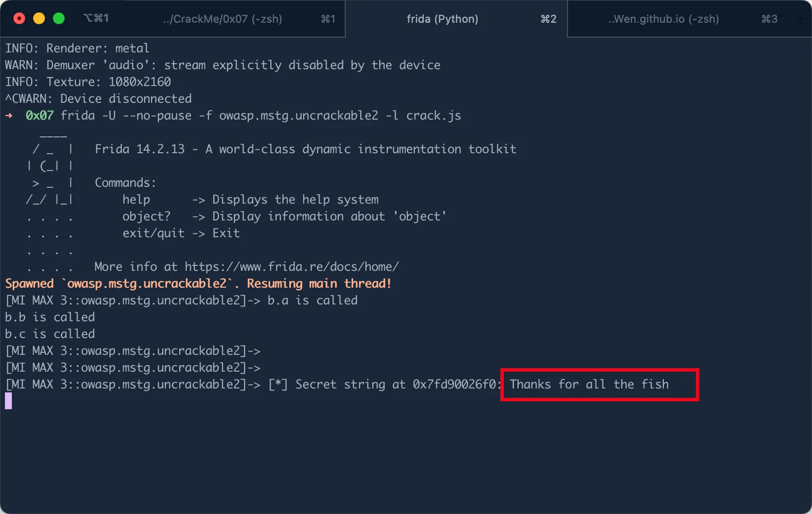Click the ⌘1 shortcut badge on first tab
Image resolution: width=812 pixels, height=514 pixels.
[x=328, y=19]
